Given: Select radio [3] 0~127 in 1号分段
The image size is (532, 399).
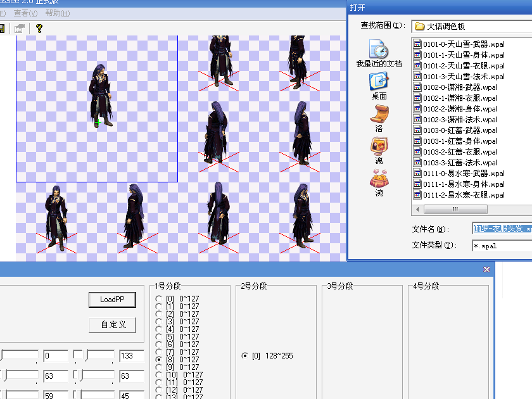Looking at the screenshot, I should click(x=158, y=321).
